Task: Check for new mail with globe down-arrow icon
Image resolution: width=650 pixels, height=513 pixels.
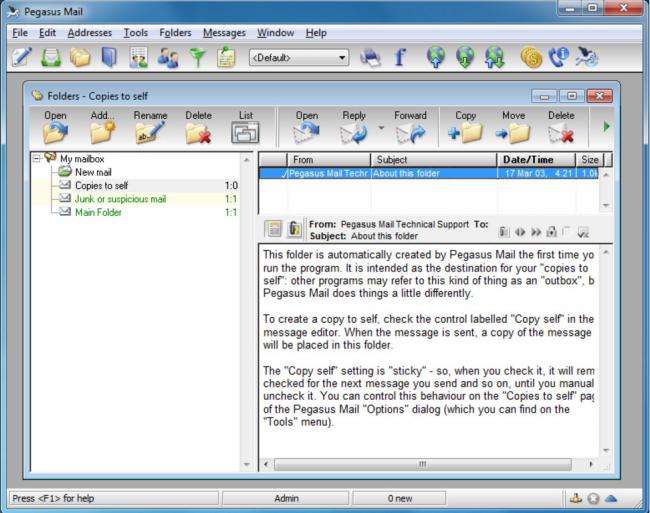Action: pos(465,57)
